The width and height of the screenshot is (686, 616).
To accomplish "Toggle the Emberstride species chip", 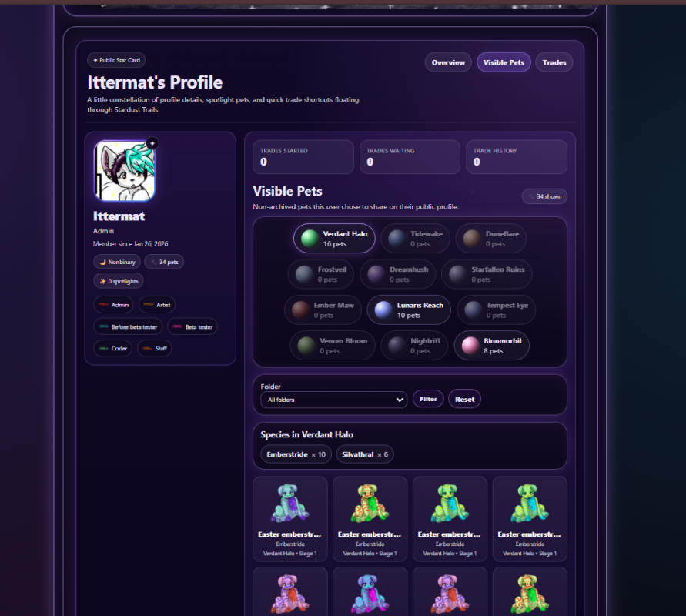I will pos(296,454).
